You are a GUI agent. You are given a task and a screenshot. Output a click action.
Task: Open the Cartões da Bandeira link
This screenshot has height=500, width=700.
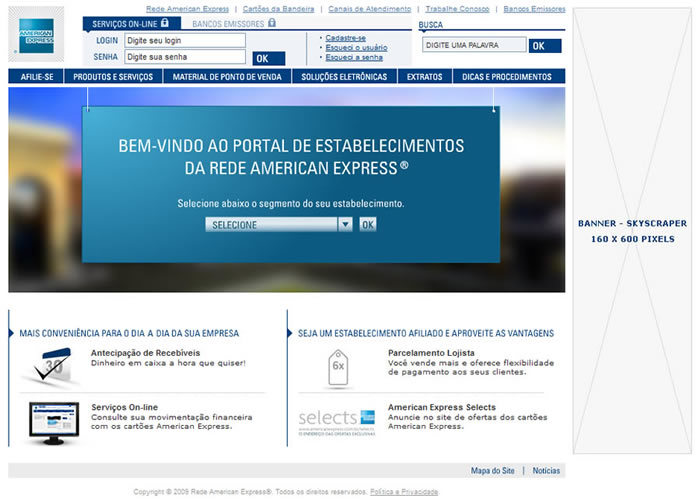[x=278, y=9]
